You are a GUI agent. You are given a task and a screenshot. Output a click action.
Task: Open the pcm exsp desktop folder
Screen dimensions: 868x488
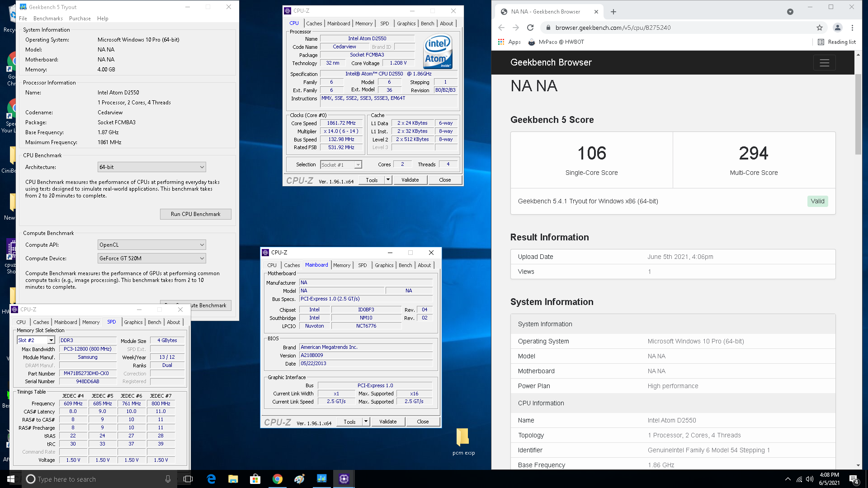tap(463, 441)
